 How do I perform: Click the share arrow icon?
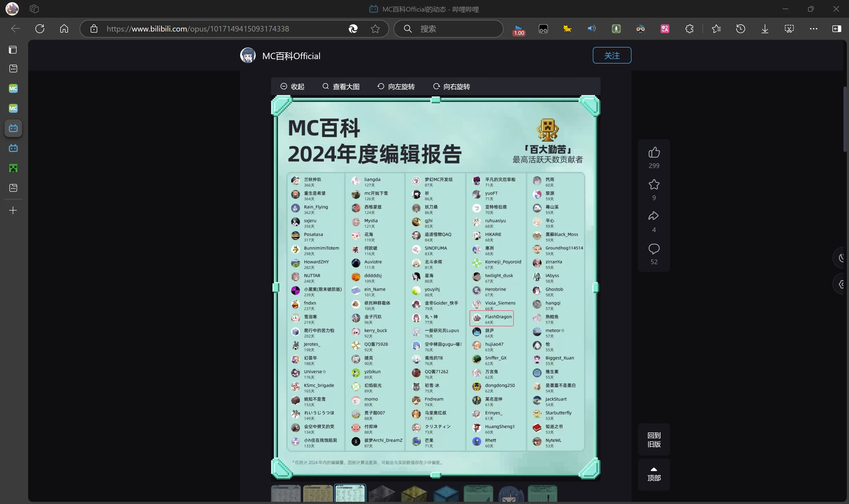tap(654, 216)
